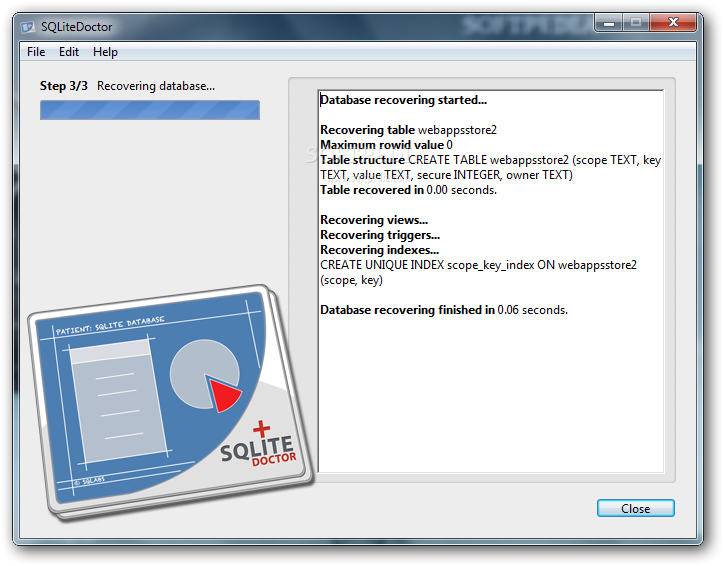Viewport: 724px width, 566px height.
Task: Maximize the SQLiteDoctor window
Action: pyautogui.click(x=636, y=22)
